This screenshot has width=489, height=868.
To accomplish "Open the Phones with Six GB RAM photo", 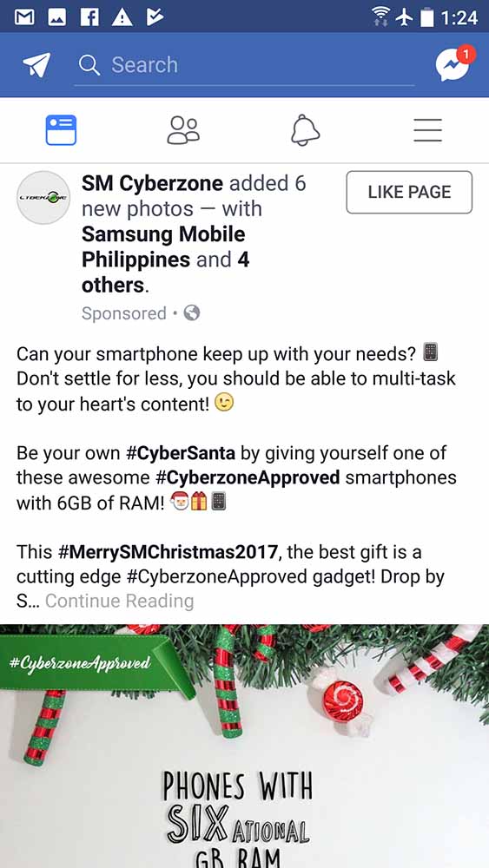I will pyautogui.click(x=244, y=746).
